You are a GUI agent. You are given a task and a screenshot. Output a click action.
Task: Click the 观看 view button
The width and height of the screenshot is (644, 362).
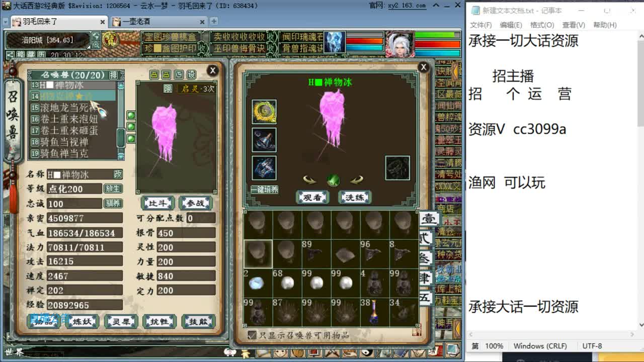(x=312, y=198)
